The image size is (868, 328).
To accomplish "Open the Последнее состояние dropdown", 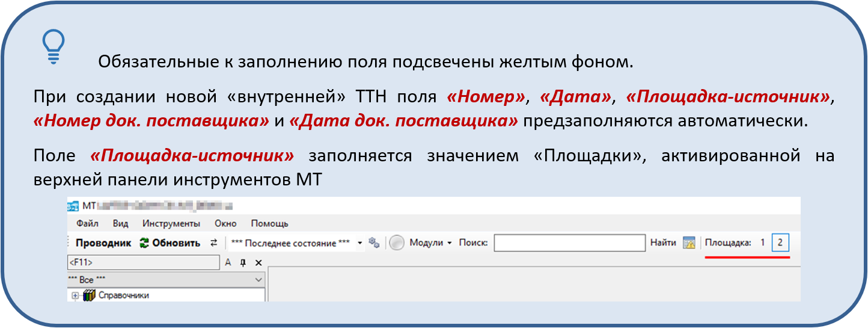I will [360, 243].
